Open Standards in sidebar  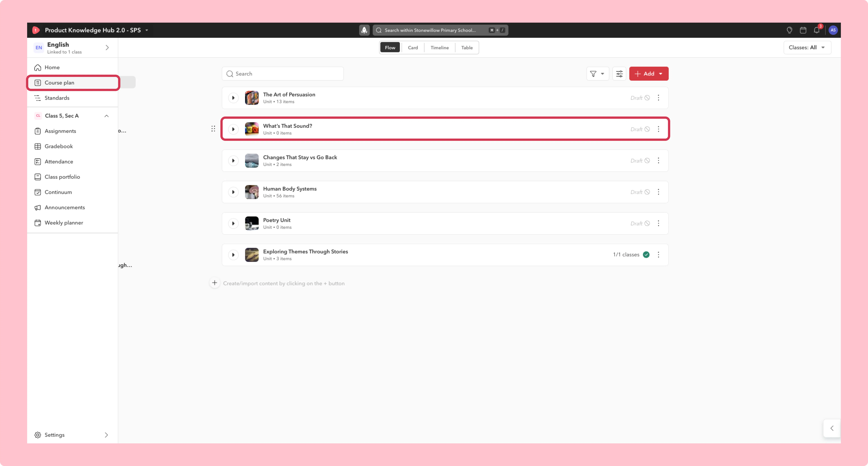pos(73,98)
